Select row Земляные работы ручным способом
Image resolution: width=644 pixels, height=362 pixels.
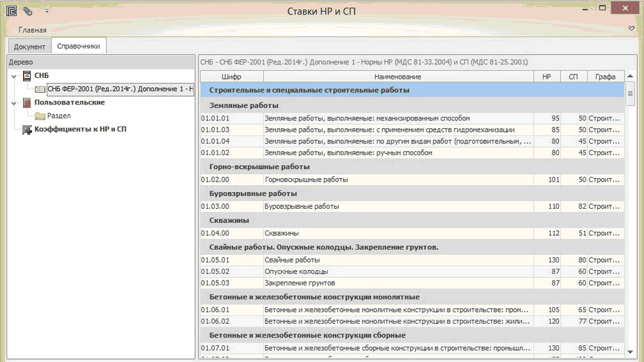click(x=413, y=152)
